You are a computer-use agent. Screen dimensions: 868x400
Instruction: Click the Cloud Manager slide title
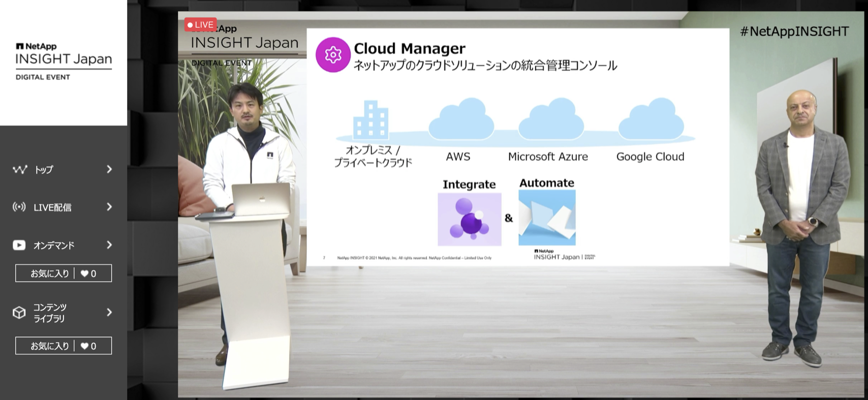410,49
